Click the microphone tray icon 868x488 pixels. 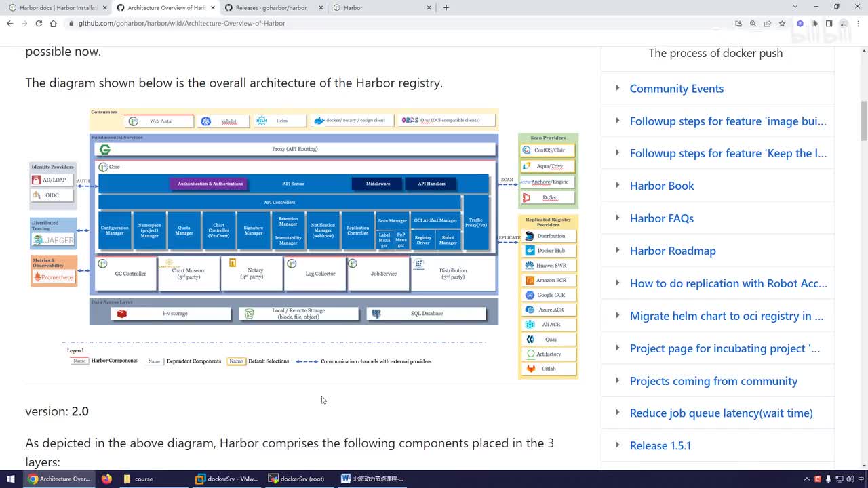click(x=827, y=479)
